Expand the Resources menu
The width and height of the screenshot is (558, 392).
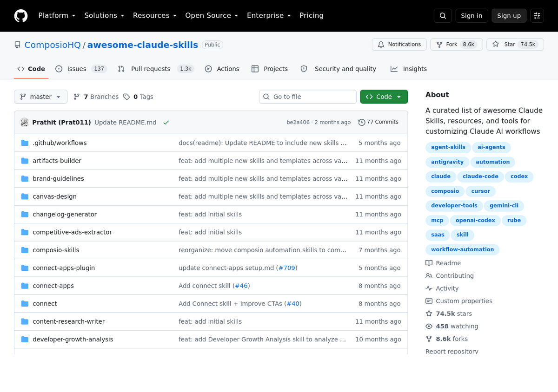click(155, 15)
